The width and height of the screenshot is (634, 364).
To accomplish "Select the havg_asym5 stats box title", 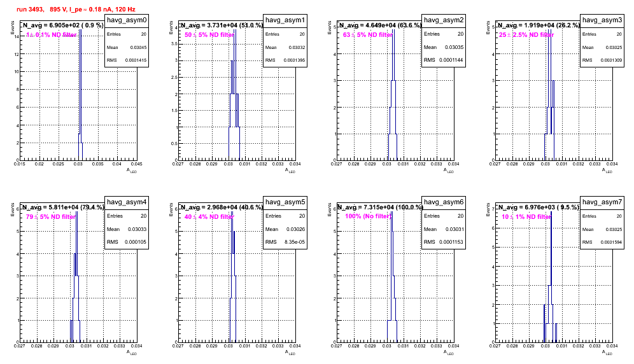I will [x=285, y=202].
